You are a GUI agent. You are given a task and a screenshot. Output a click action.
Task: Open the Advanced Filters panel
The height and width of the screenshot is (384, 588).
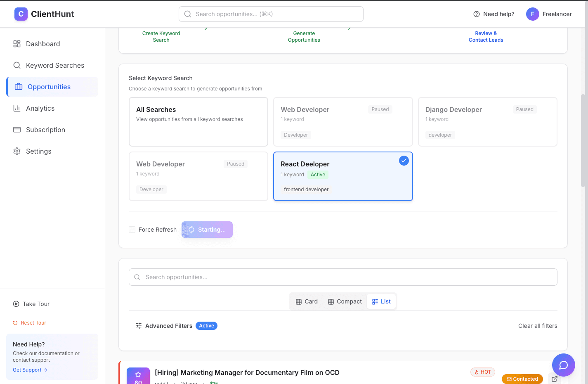point(169,326)
